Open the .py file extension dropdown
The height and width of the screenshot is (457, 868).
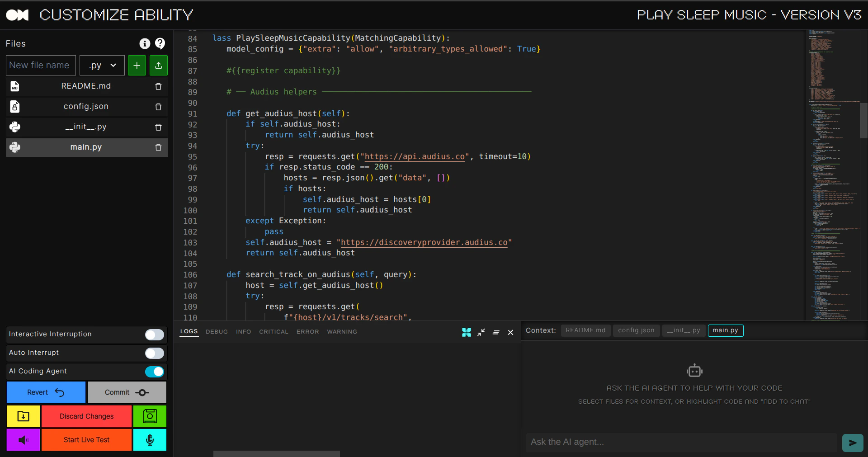pos(102,65)
